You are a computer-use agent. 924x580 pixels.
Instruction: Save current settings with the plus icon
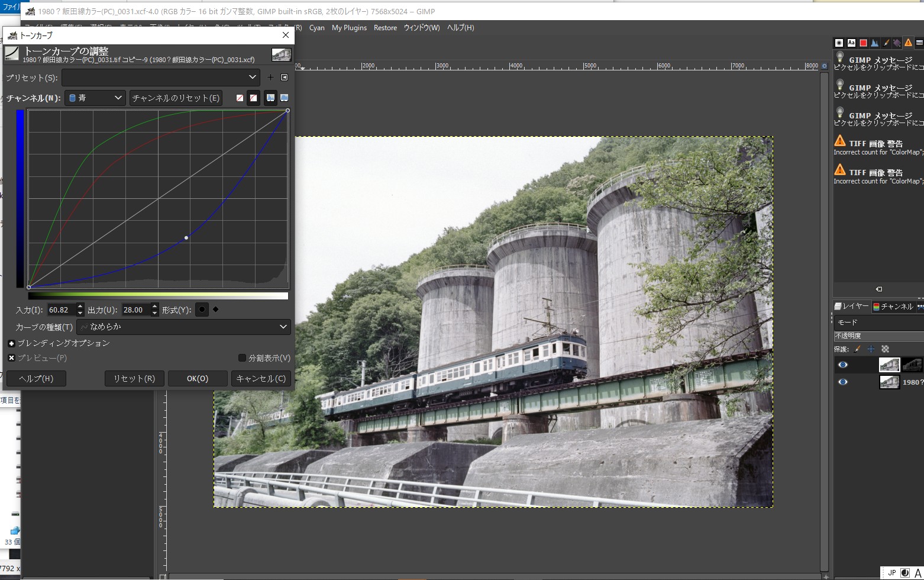pyautogui.click(x=270, y=77)
